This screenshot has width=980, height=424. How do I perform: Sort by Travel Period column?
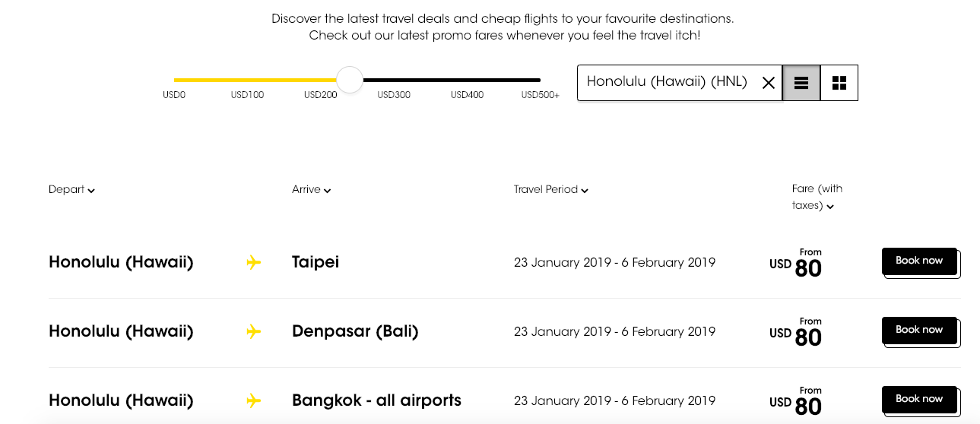[x=550, y=190]
